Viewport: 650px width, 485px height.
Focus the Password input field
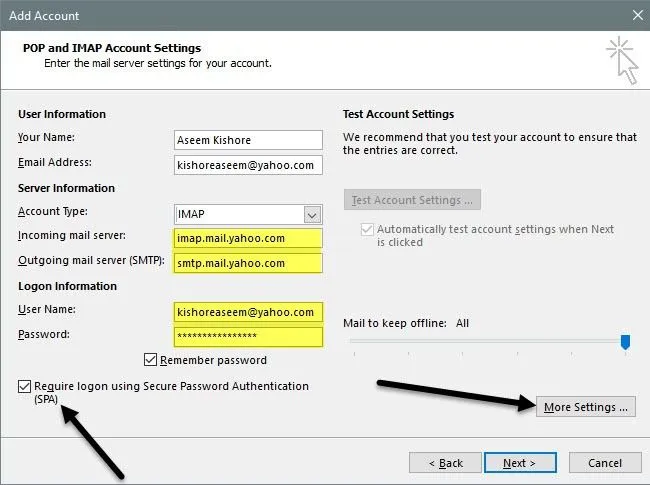pos(248,337)
